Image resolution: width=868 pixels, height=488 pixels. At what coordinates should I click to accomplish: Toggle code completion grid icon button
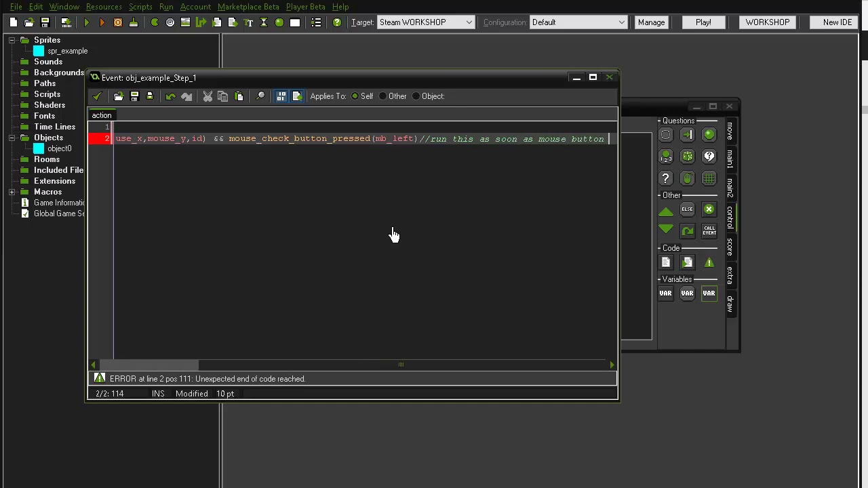[281, 96]
